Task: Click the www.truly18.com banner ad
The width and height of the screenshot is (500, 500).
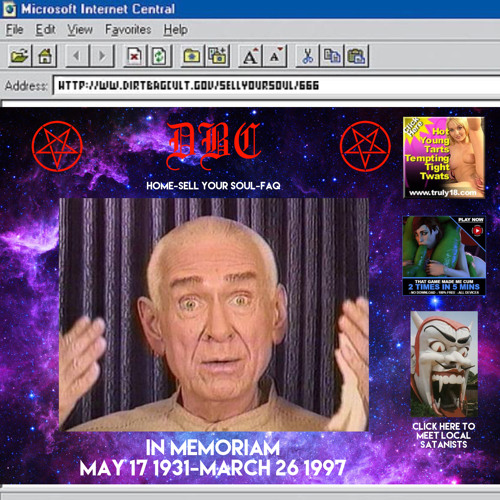Action: [444, 157]
